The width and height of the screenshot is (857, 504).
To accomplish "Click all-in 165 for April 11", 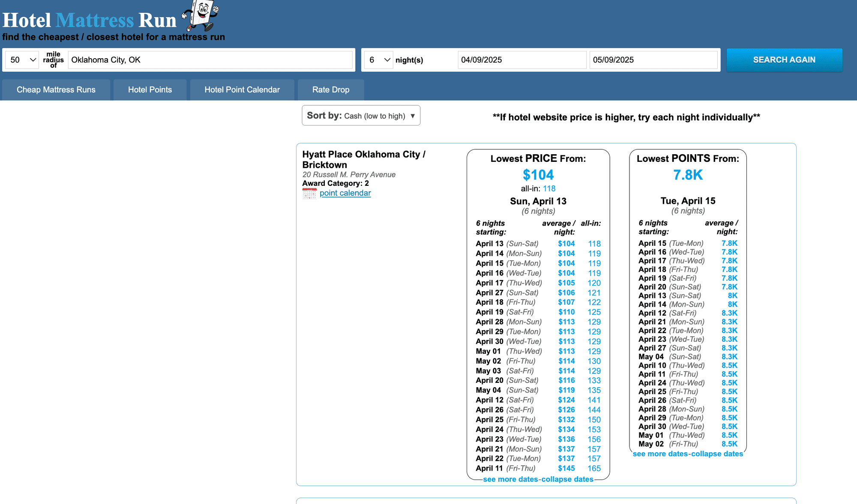I will pyautogui.click(x=594, y=468).
